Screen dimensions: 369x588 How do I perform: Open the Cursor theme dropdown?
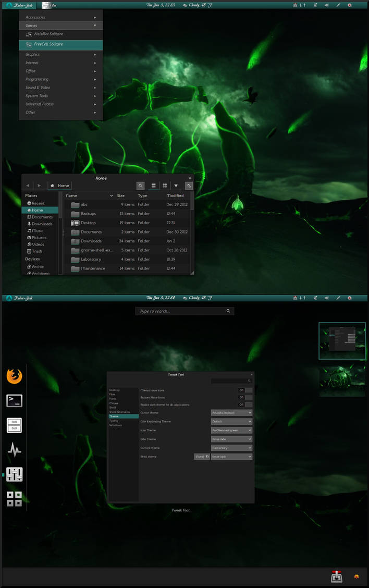pos(231,413)
